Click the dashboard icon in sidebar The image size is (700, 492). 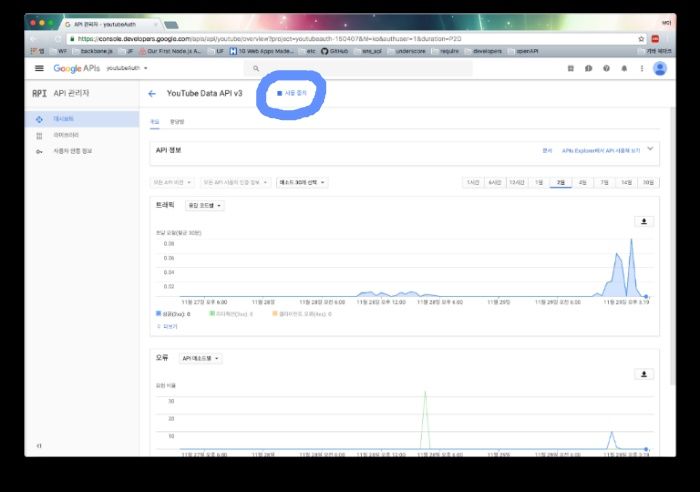coord(39,119)
